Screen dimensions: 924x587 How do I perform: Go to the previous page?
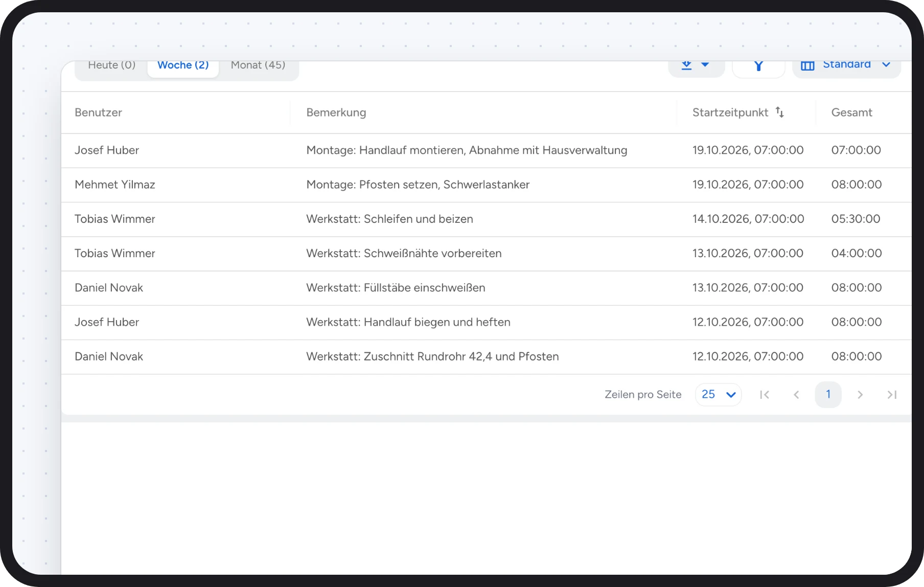point(796,395)
